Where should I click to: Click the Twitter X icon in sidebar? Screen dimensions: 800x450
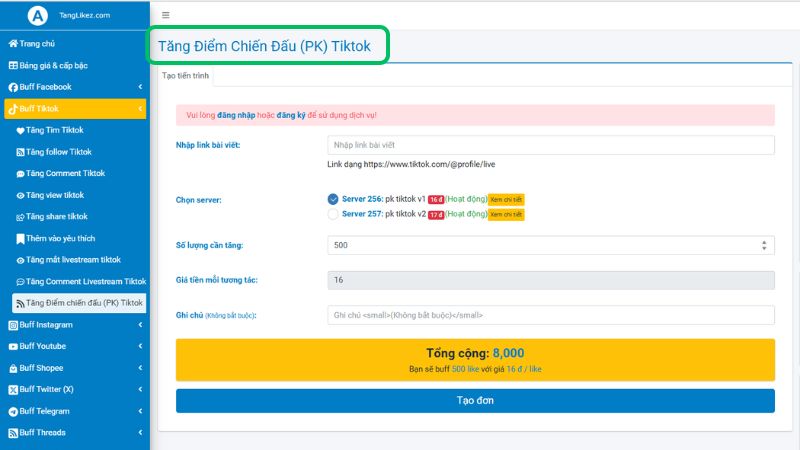pos(13,390)
